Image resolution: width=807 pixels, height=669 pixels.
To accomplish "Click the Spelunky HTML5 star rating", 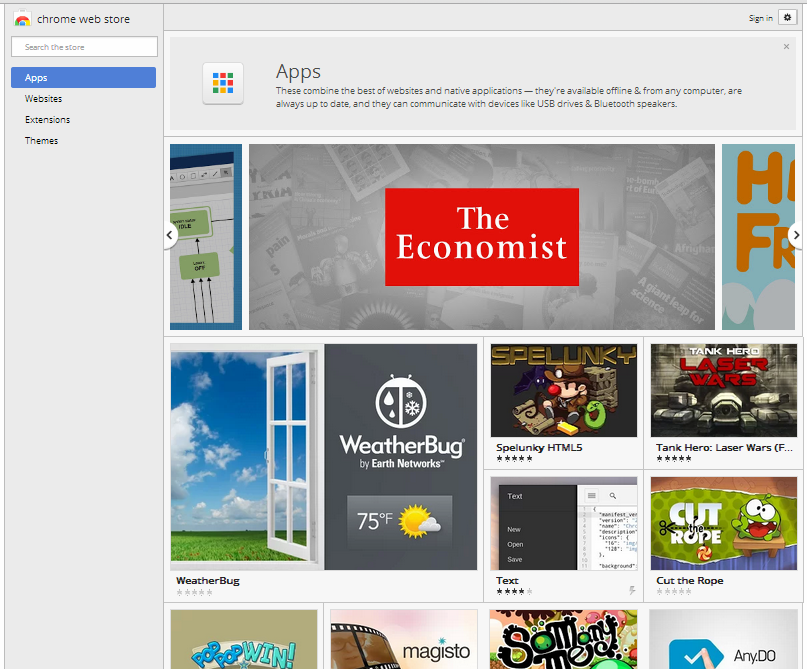I will click(514, 459).
